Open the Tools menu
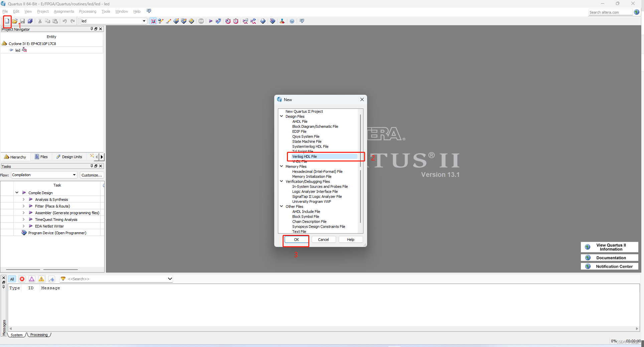Viewport: 644px width, 347px height. click(106, 11)
